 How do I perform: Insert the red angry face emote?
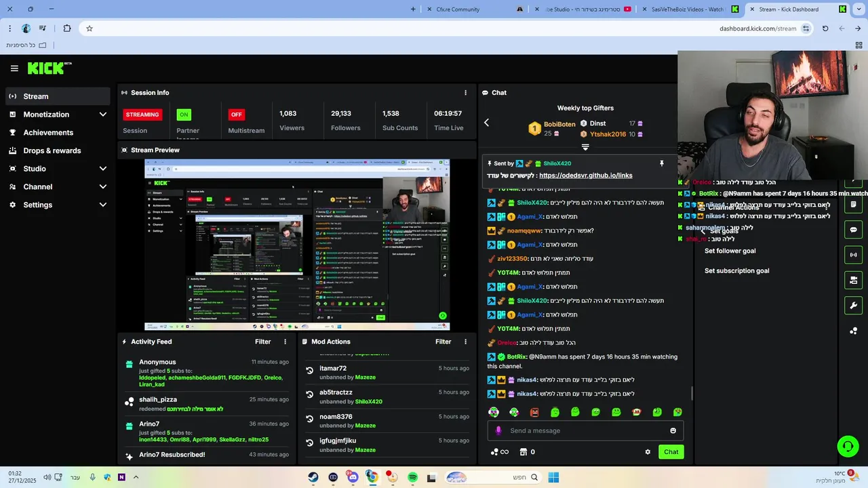(x=534, y=412)
